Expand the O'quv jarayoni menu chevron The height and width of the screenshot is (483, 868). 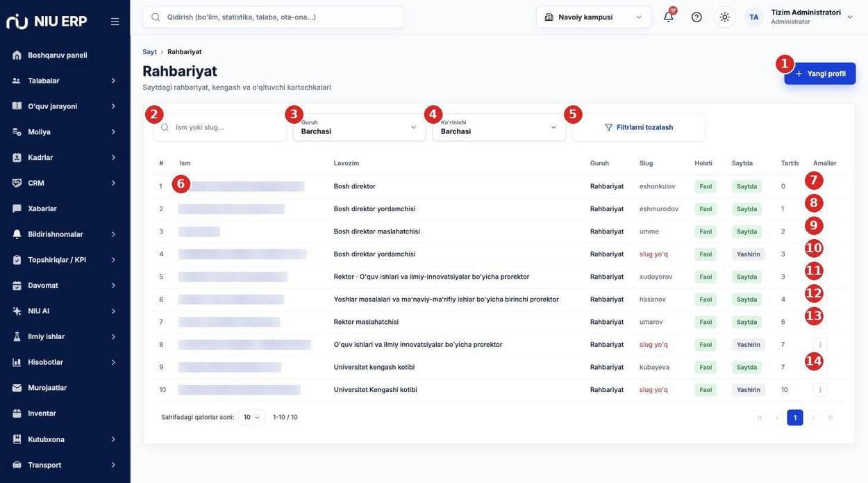click(x=113, y=106)
